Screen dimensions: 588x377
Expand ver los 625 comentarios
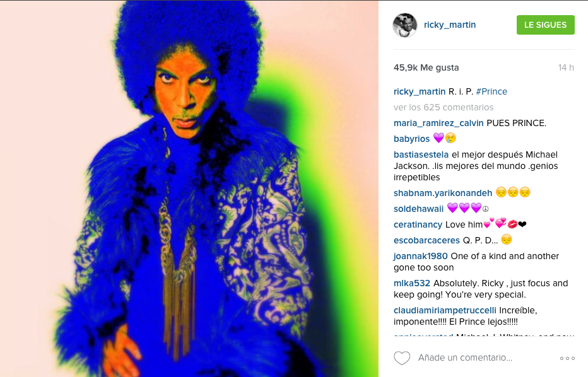coord(444,107)
